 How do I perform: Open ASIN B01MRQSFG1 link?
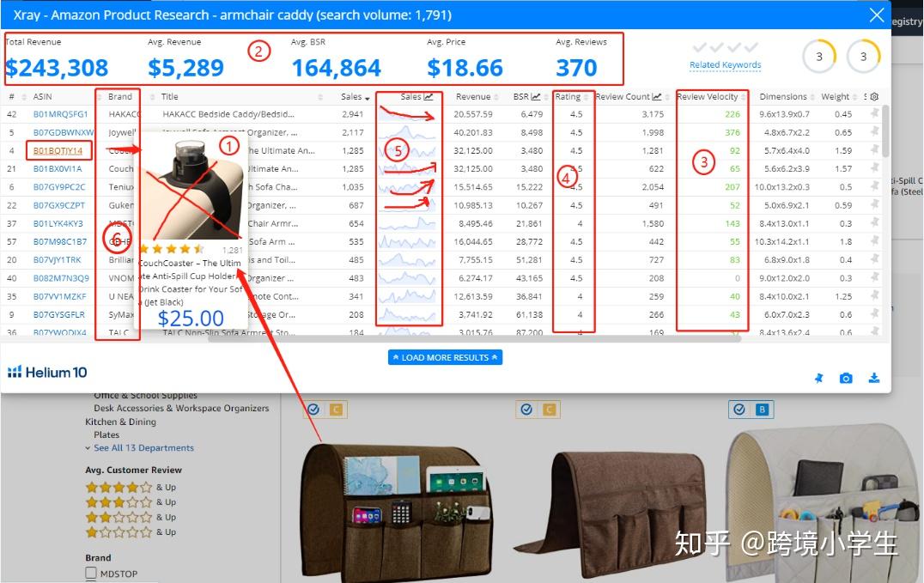61,114
